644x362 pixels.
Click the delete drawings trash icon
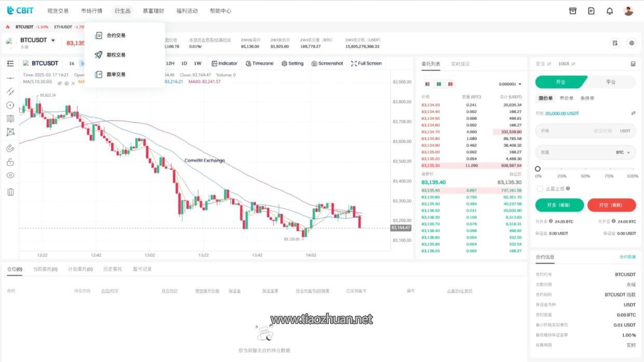click(x=10, y=192)
